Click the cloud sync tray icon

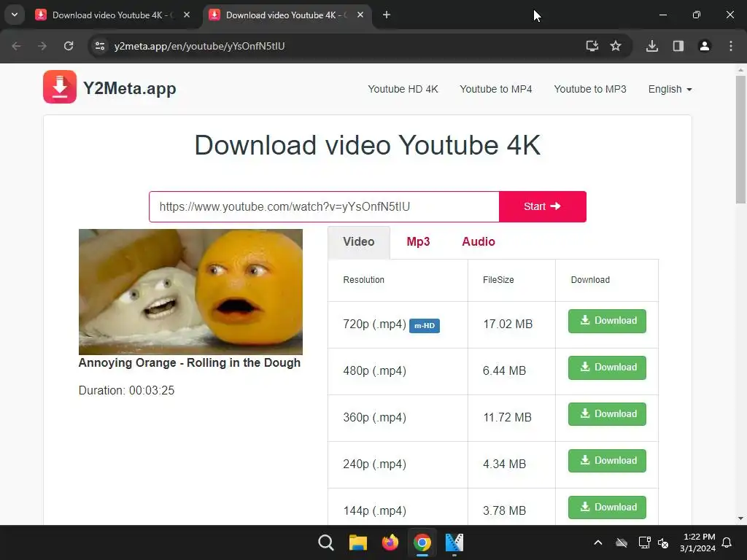tap(622, 542)
